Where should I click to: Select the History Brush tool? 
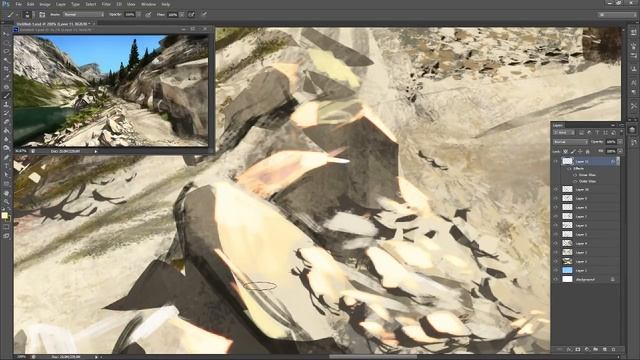pyautogui.click(x=6, y=113)
